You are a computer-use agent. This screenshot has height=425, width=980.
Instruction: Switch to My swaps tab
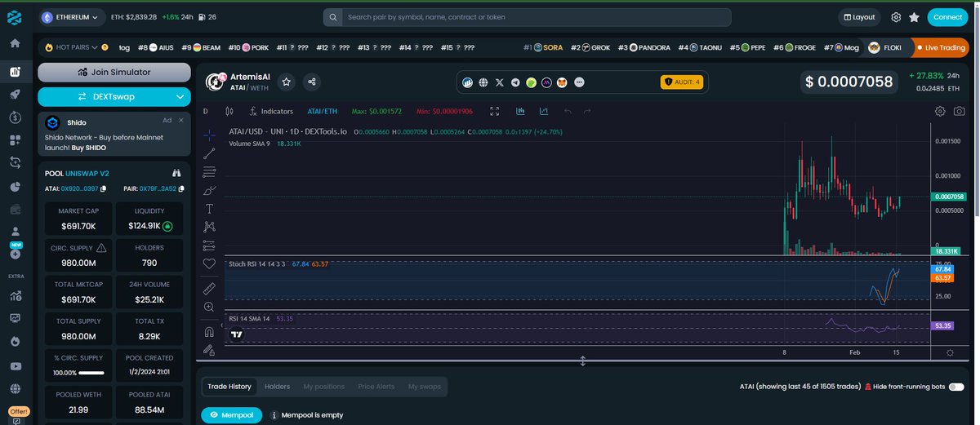425,387
